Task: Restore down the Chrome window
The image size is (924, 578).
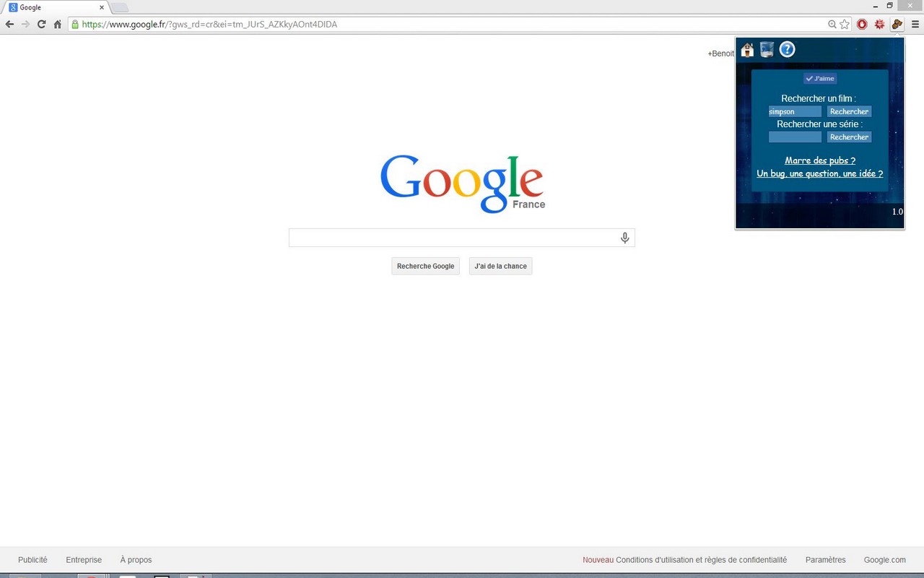Action: pos(889,6)
